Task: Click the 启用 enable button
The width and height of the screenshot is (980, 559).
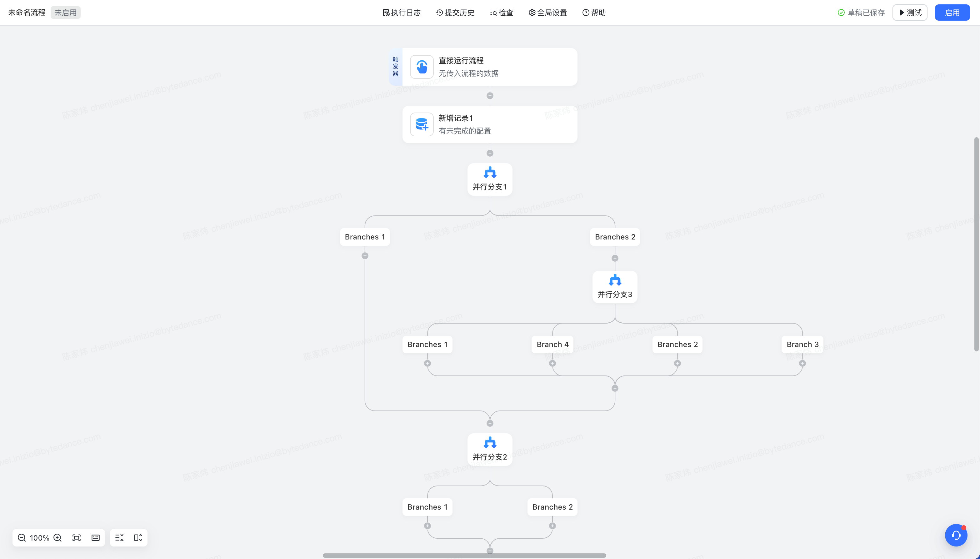Action: [x=952, y=13]
